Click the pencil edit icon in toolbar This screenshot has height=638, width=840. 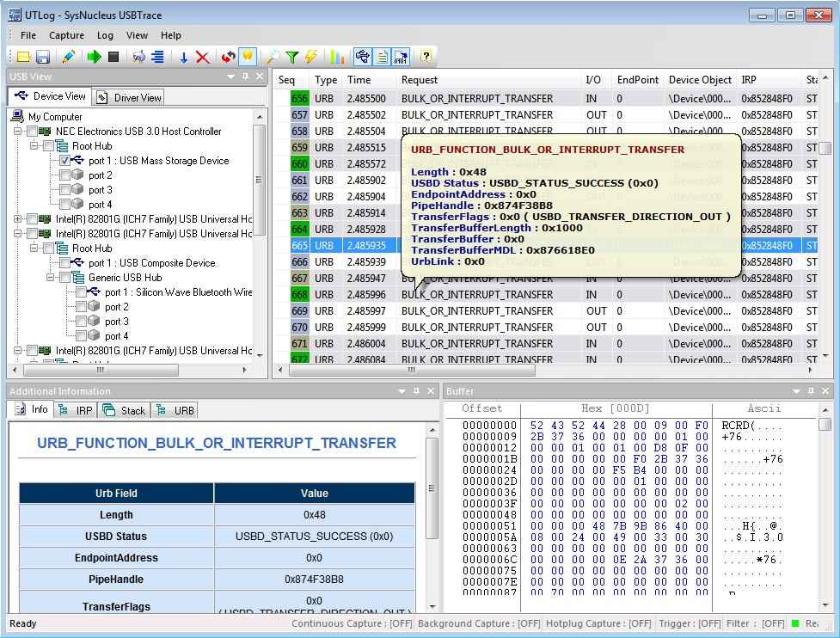pos(68,57)
